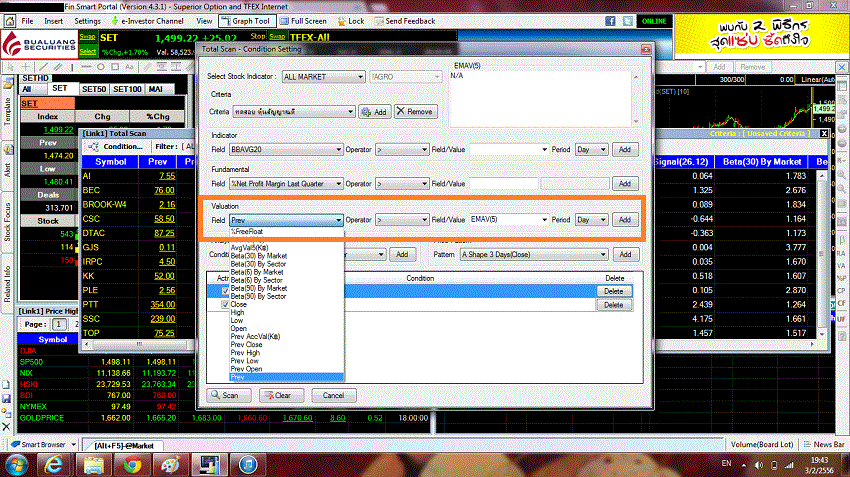Switch to the SET50 tab
This screenshot has width=850, height=477.
[94, 89]
